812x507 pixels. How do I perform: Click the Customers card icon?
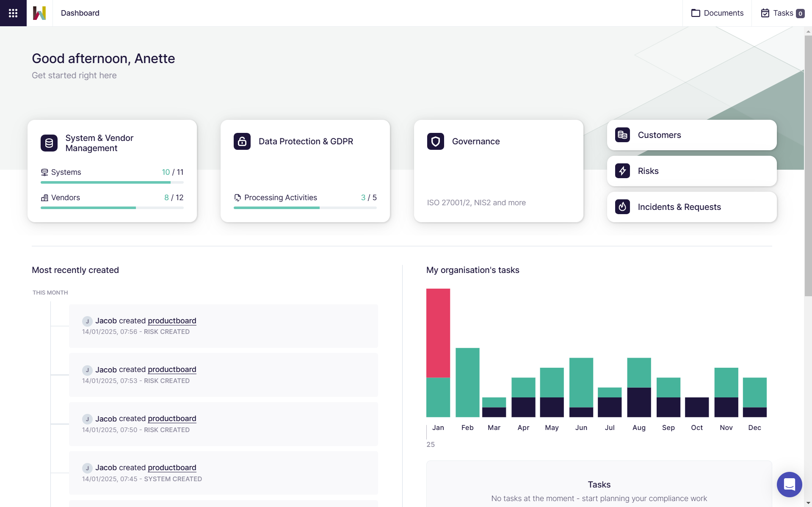(622, 135)
